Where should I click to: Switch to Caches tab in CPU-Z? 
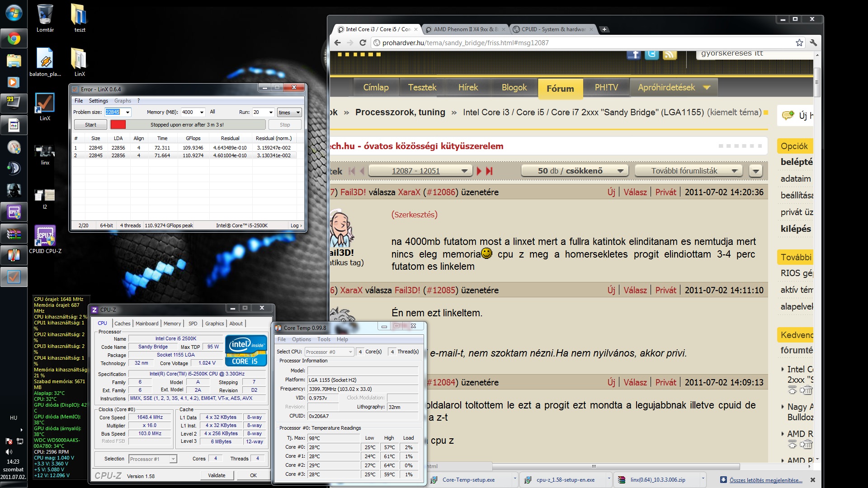pos(122,324)
